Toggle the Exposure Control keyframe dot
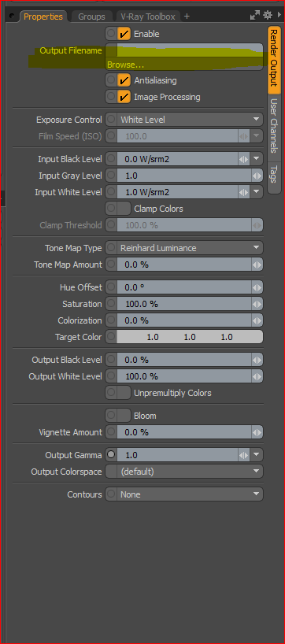The image size is (285, 644). [111, 120]
